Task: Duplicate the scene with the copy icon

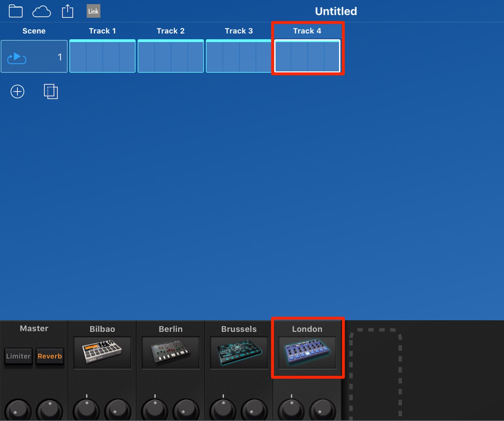Action: pos(51,91)
